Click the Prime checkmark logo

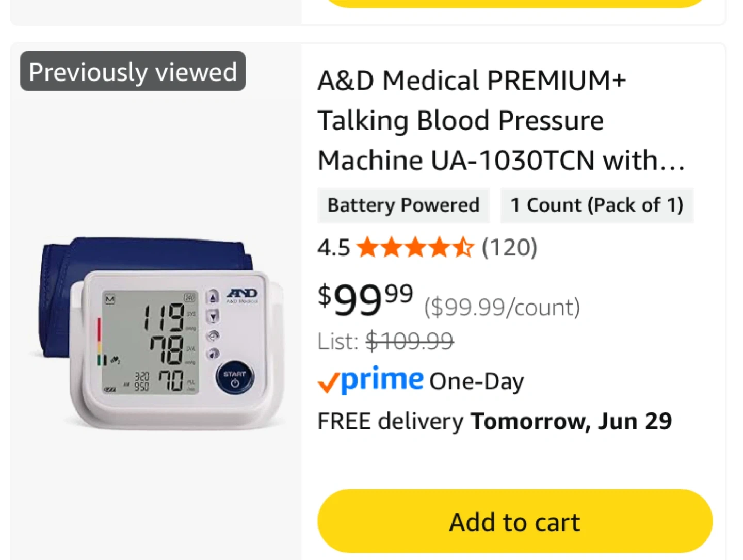coord(370,380)
